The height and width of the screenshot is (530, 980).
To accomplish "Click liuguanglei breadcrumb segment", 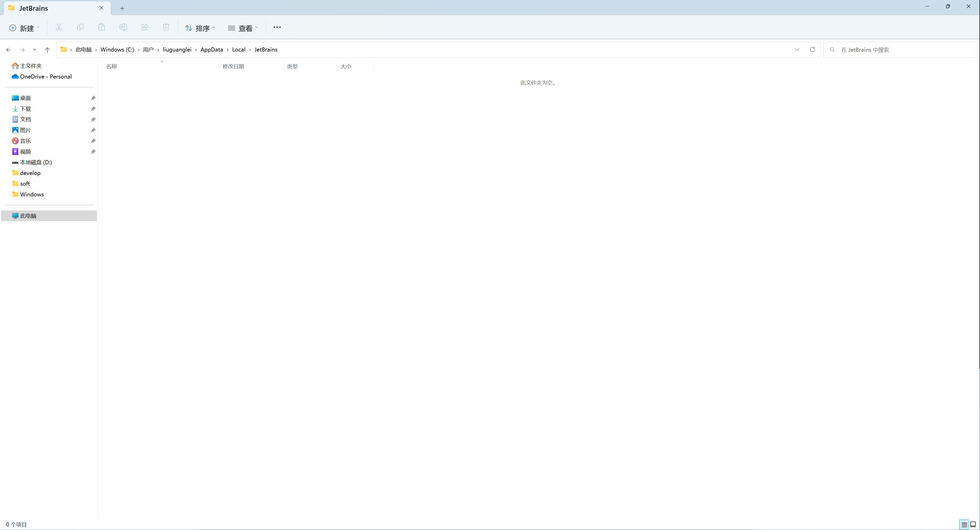I will pyautogui.click(x=177, y=49).
